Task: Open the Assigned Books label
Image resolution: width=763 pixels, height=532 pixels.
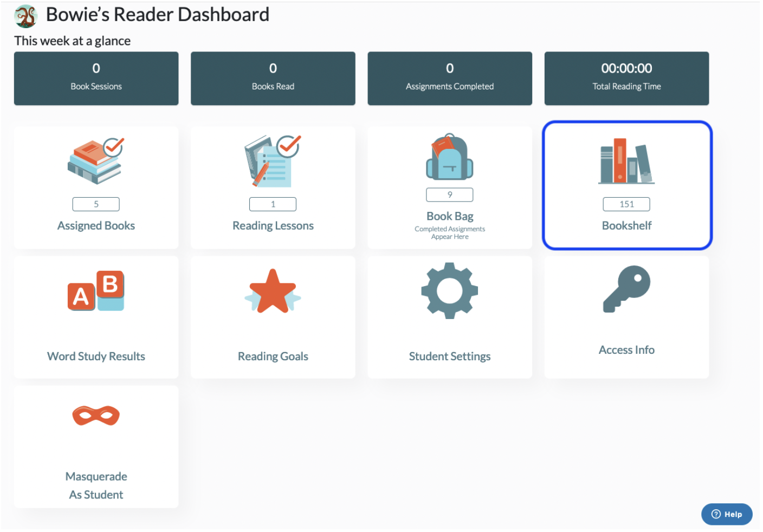Action: click(x=96, y=225)
